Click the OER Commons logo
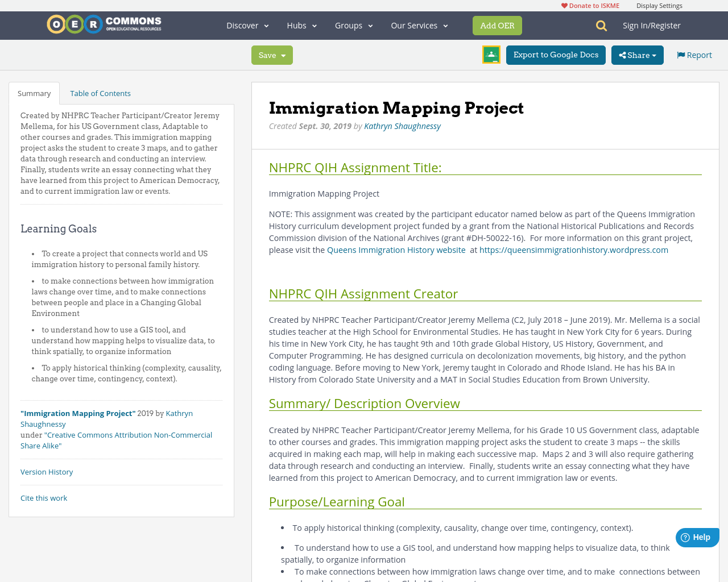The width and height of the screenshot is (728, 582). [x=104, y=23]
